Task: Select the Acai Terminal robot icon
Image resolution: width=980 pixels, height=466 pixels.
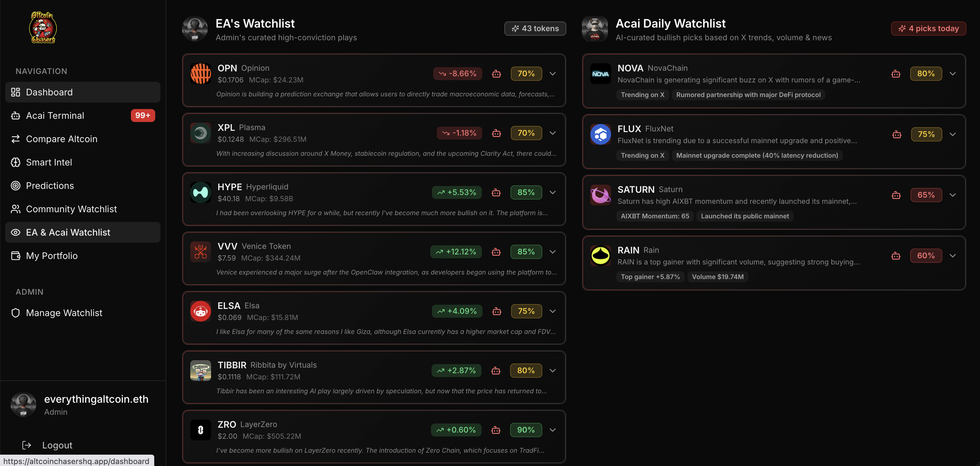Action: click(x=15, y=116)
